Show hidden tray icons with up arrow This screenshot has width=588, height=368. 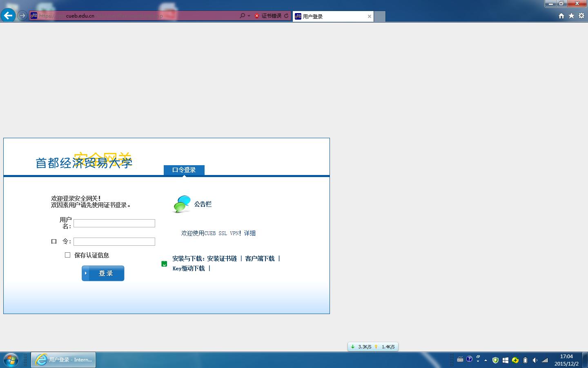click(486, 360)
